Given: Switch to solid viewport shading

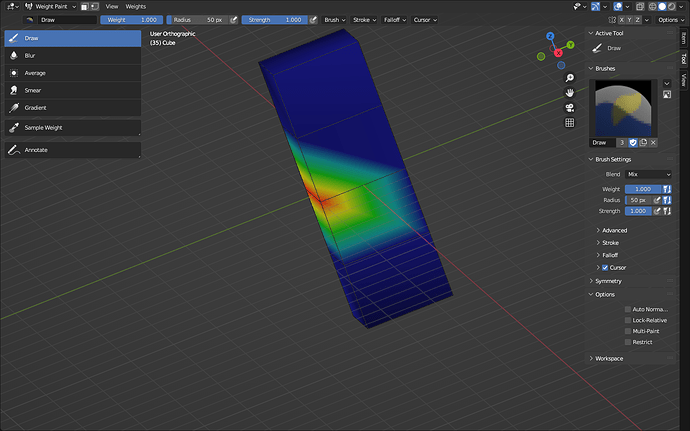Looking at the screenshot, I should pyautogui.click(x=662, y=7).
